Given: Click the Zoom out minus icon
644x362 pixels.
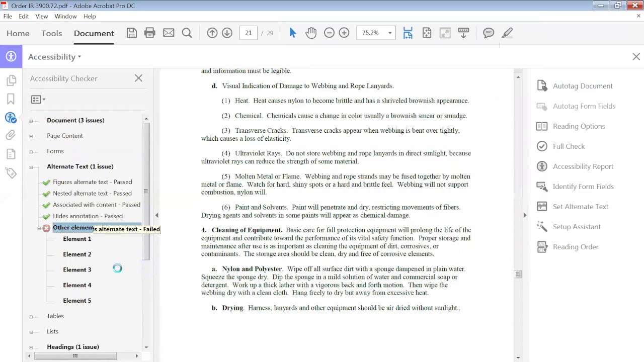Looking at the screenshot, I should (329, 33).
